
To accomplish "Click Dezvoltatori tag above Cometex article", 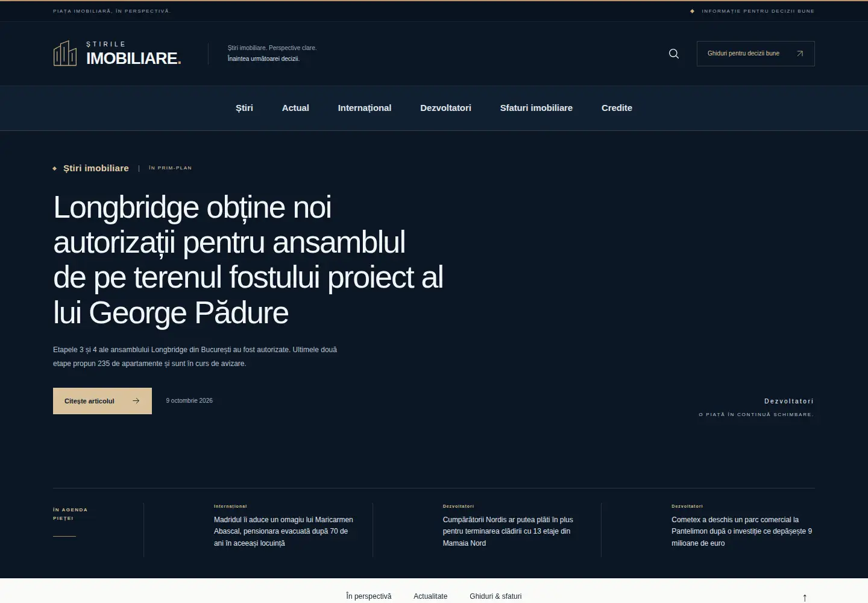I will click(x=687, y=507).
